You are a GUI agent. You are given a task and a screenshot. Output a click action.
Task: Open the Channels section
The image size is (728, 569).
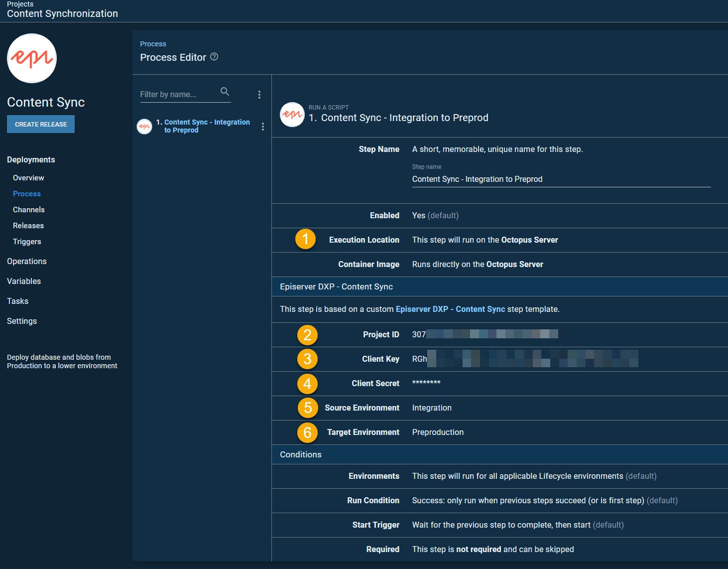(29, 210)
